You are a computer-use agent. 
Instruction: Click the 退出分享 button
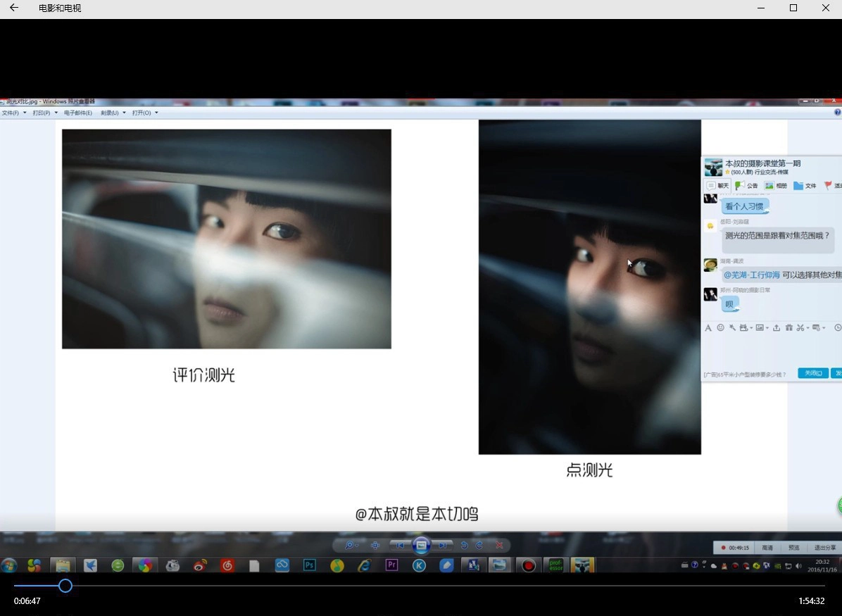coord(825,548)
